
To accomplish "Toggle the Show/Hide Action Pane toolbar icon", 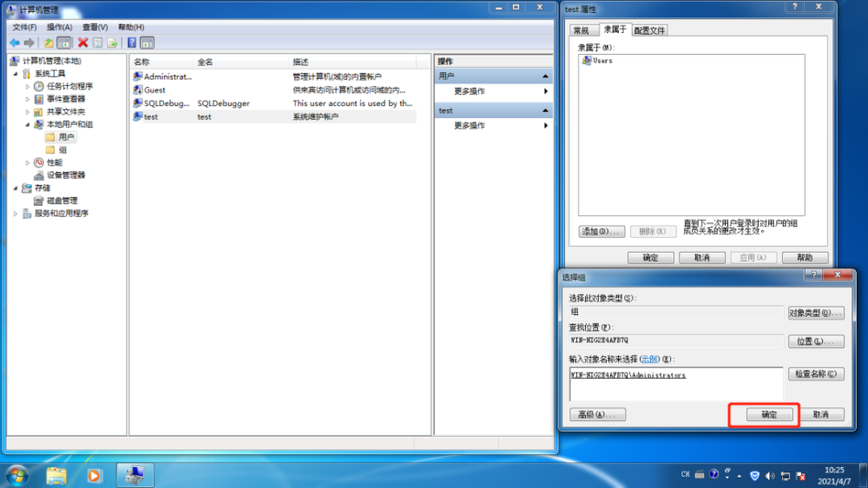I will click(x=148, y=43).
